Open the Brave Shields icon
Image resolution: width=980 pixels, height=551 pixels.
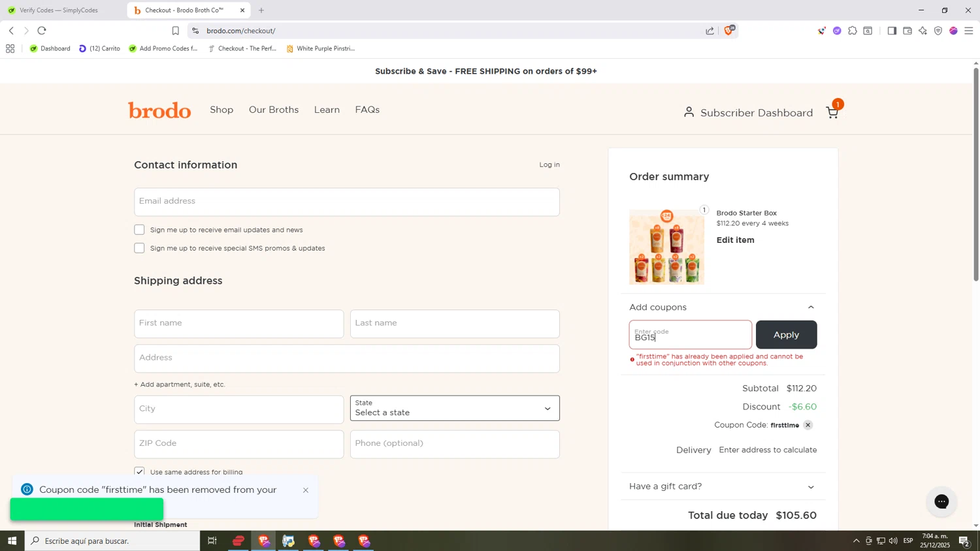[x=729, y=30]
